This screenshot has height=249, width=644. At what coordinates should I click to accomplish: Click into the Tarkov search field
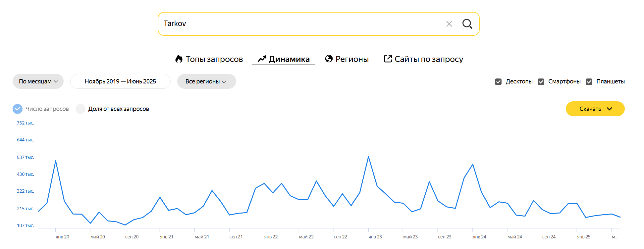298,24
